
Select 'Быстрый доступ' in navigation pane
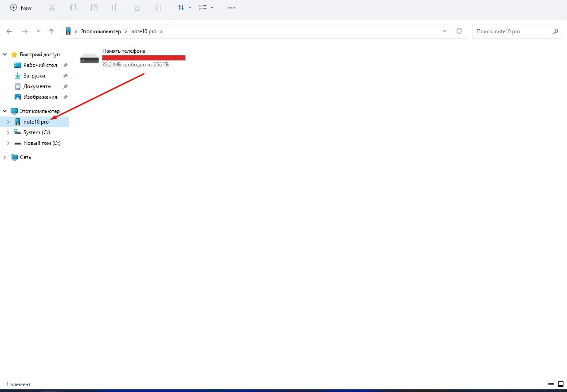point(39,54)
